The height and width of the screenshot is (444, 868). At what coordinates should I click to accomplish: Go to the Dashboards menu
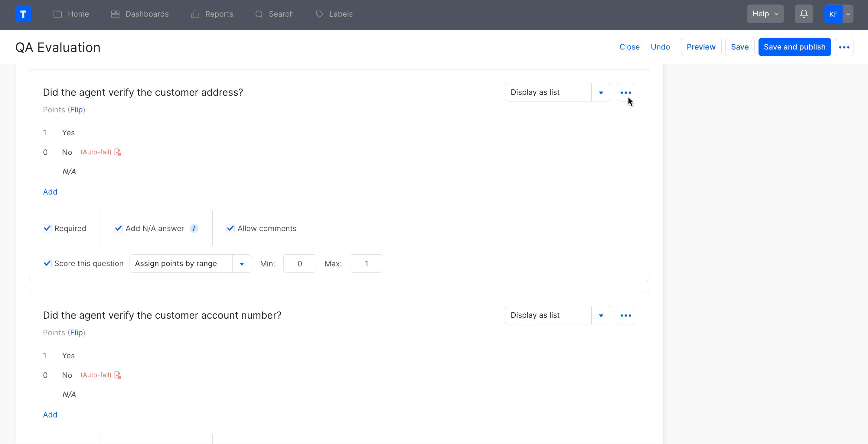coord(140,14)
